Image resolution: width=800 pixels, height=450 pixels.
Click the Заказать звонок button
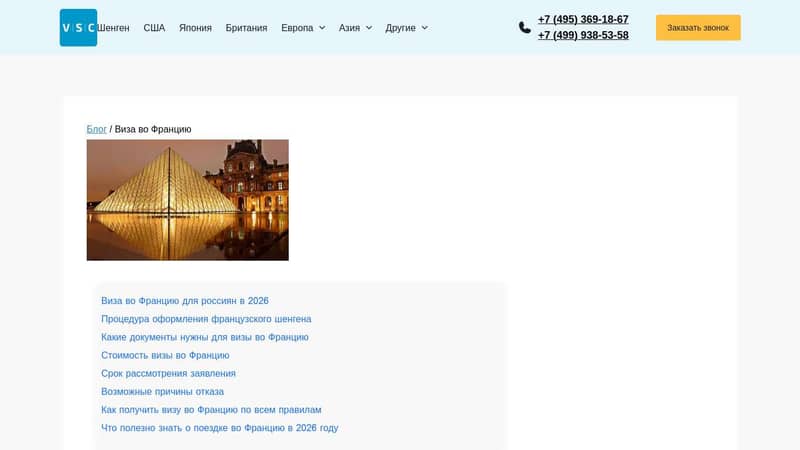[698, 28]
